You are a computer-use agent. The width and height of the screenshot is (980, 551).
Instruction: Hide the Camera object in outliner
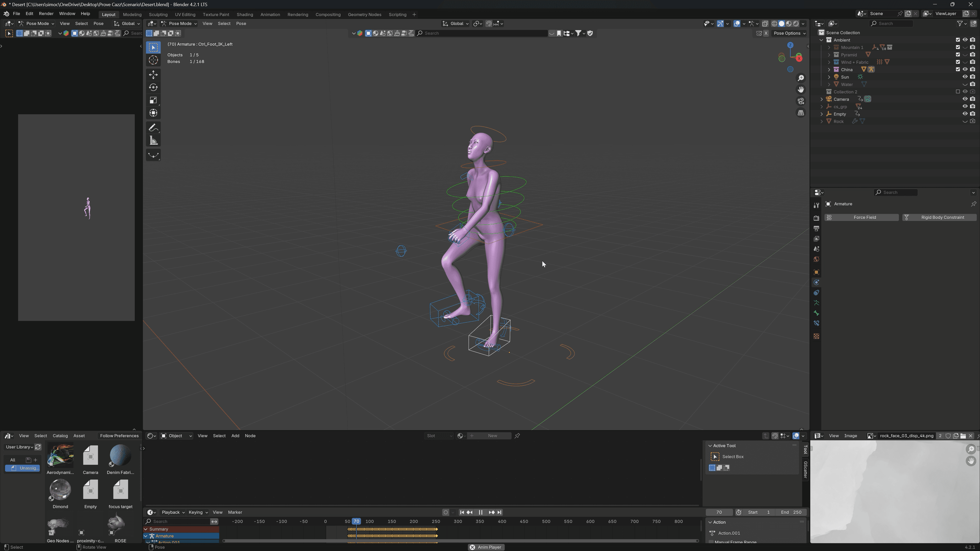[x=965, y=99]
